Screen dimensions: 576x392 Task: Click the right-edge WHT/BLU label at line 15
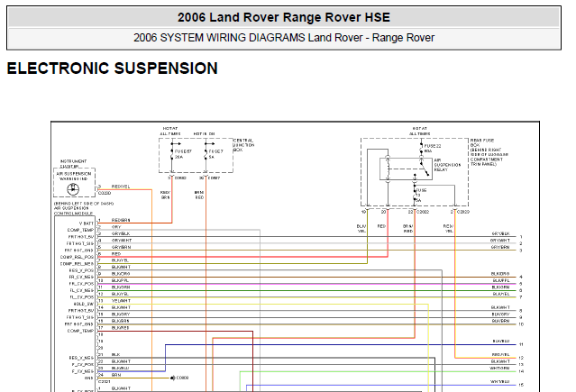coord(500,381)
